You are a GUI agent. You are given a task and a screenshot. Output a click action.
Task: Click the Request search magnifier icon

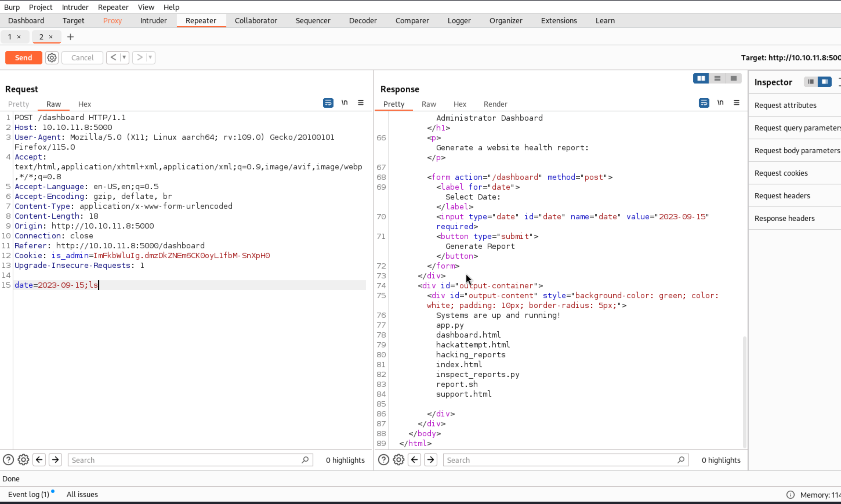(x=305, y=460)
